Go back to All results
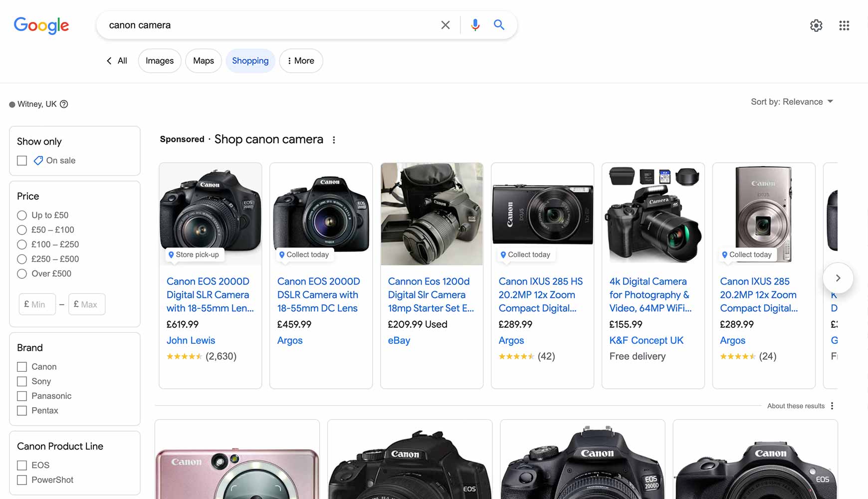Image resolution: width=868 pixels, height=499 pixels. pyautogui.click(x=117, y=61)
